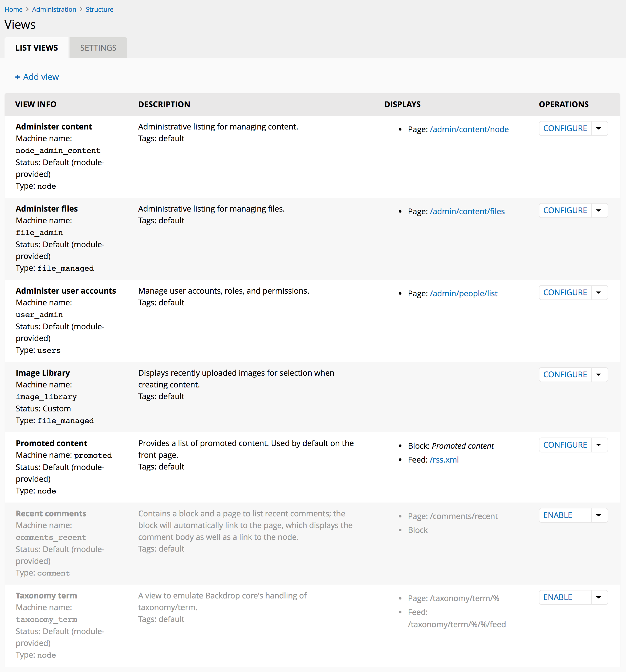Configure the Promoted content view
Viewport: 626px width, 672px height.
[x=565, y=445]
